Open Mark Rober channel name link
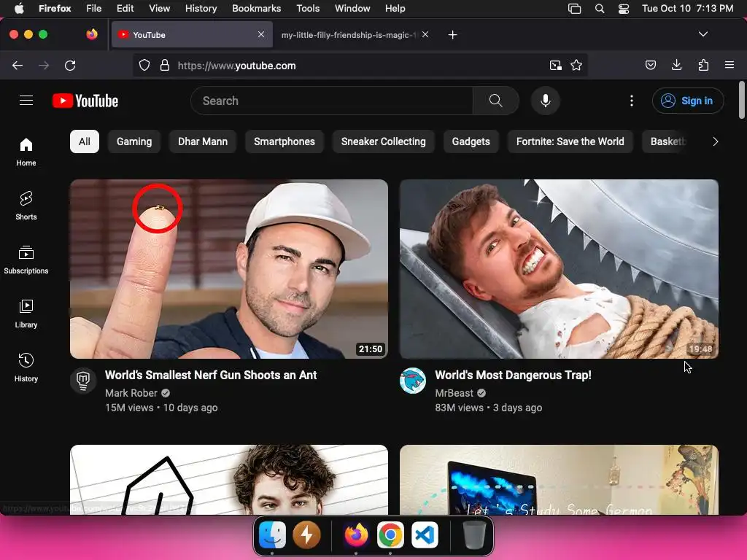 coord(131,393)
